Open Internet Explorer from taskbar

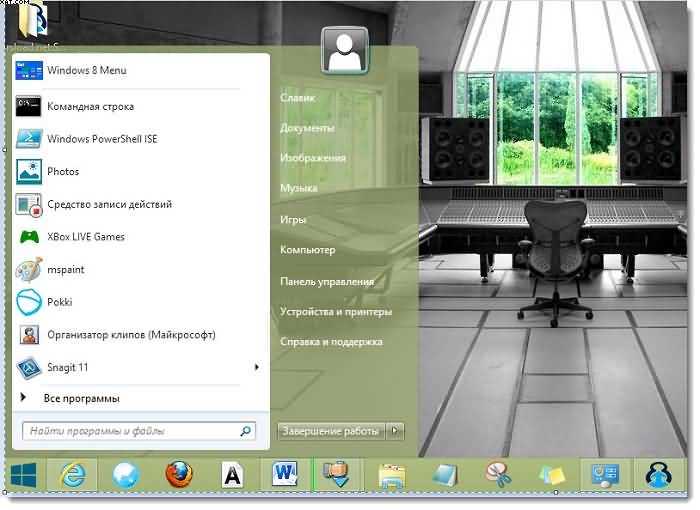[73, 475]
